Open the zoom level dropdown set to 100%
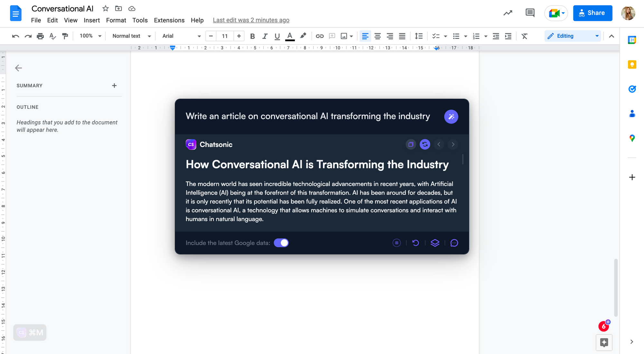Viewport: 644px width, 354px height. pos(90,36)
